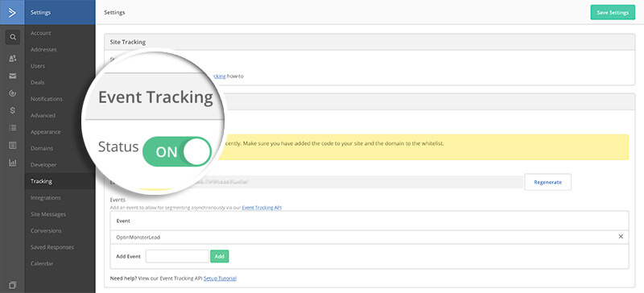
Task: Open Domains settings
Action: tap(42, 148)
